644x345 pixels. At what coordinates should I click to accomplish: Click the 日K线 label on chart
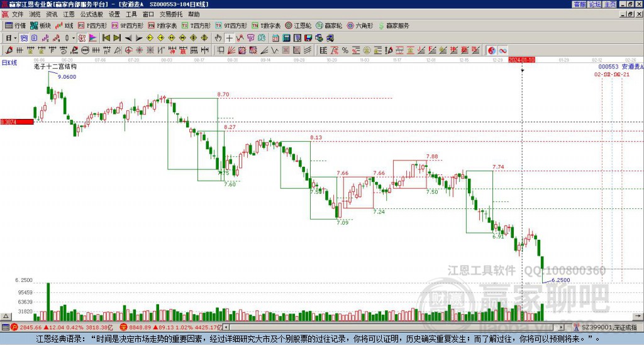click(9, 63)
